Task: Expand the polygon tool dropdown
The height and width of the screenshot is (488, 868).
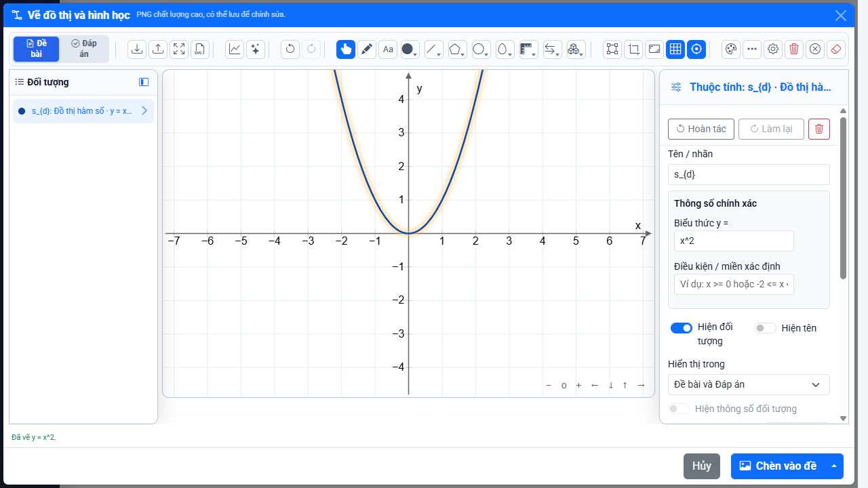Action: (456, 49)
